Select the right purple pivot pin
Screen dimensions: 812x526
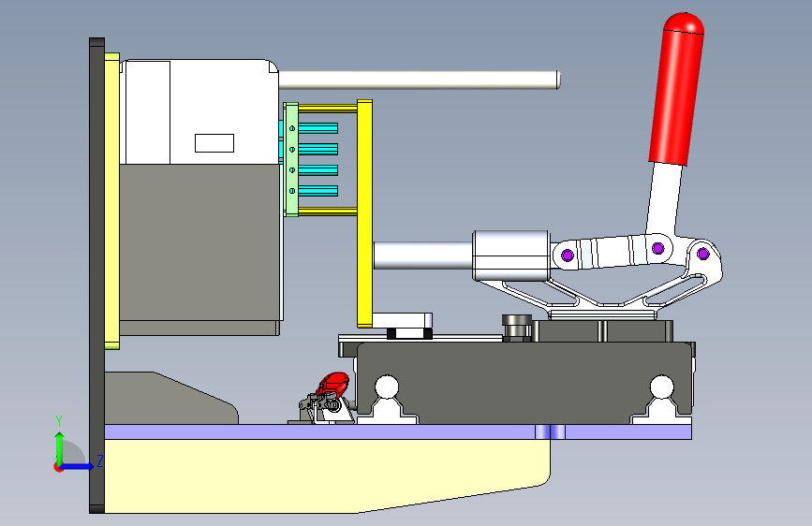pyautogui.click(x=702, y=254)
